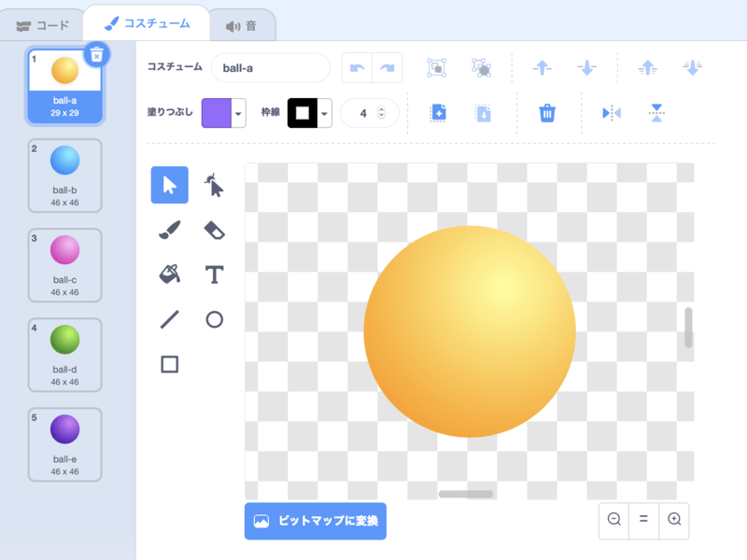
Task: Switch to the コード tab
Action: (x=43, y=25)
